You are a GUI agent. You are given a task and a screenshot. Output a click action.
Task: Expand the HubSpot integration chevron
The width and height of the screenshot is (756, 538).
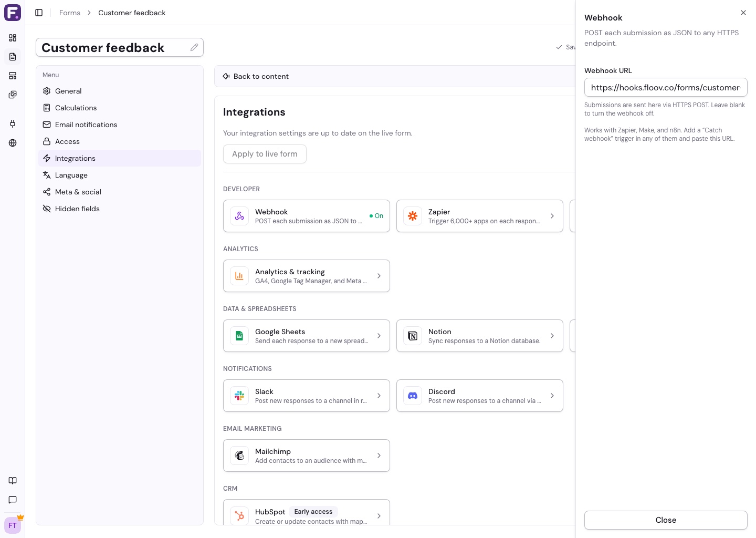(x=379, y=516)
